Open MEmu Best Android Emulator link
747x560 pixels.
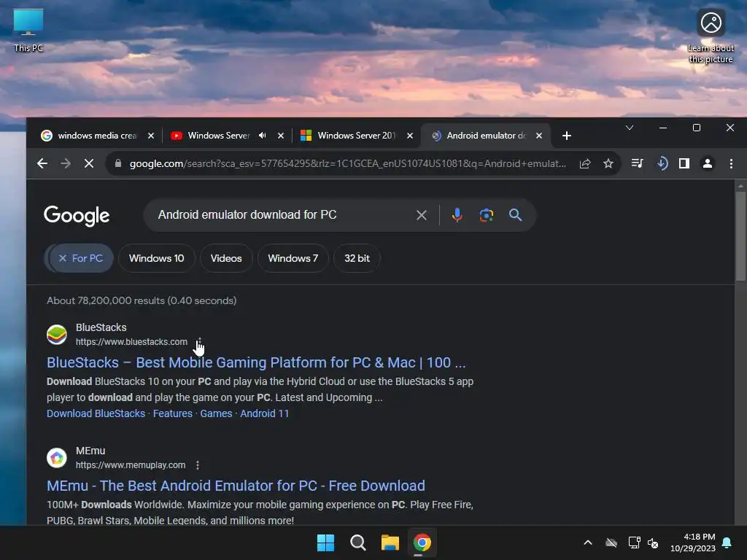pos(236,486)
